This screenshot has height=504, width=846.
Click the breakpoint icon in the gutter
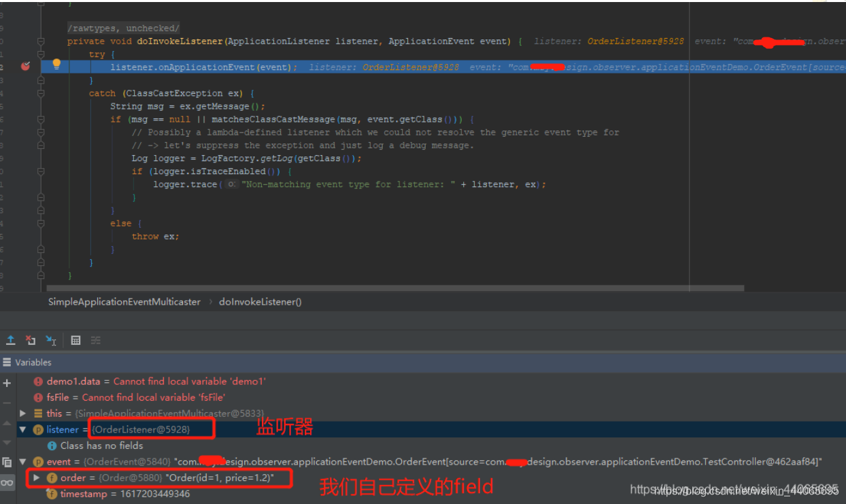pyautogui.click(x=25, y=66)
